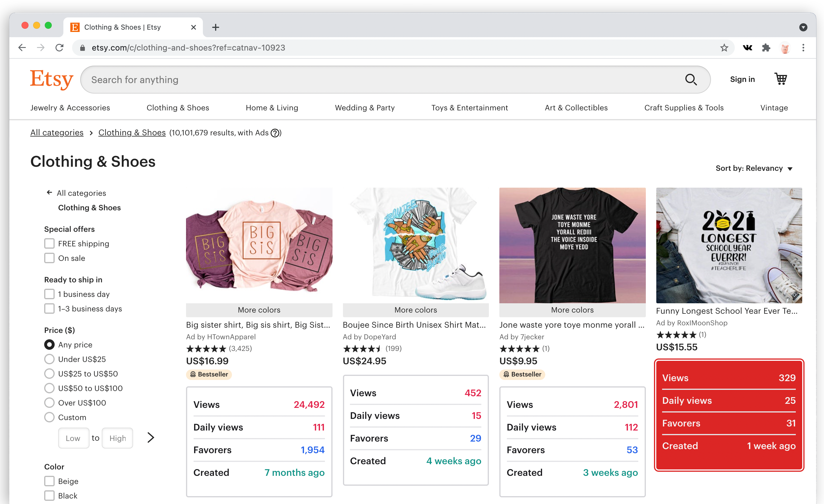This screenshot has height=504, width=824.
Task: Select the Under US$25 price option
Action: (49, 359)
